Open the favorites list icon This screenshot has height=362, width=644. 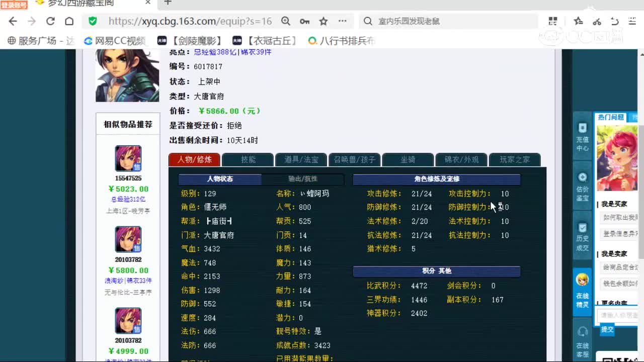[578, 21]
